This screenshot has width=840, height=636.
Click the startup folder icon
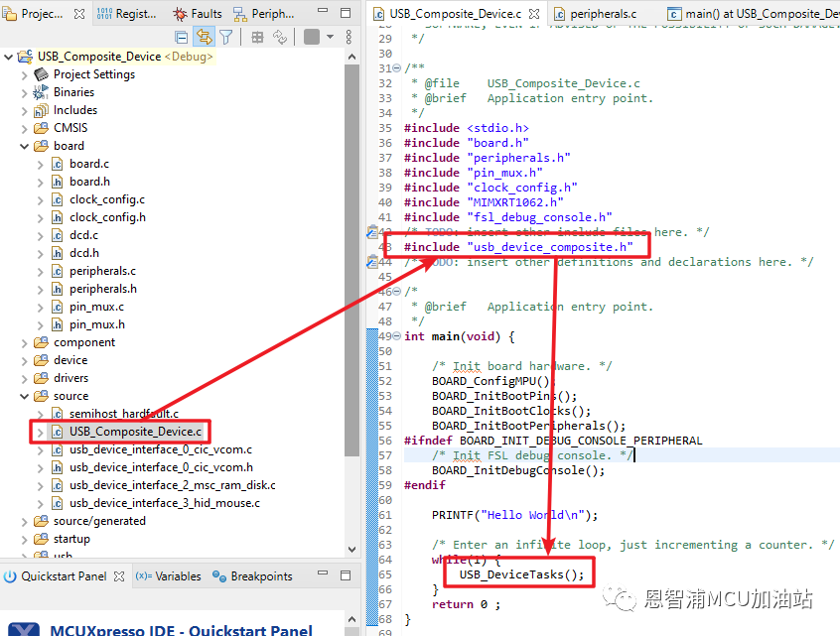(x=41, y=539)
